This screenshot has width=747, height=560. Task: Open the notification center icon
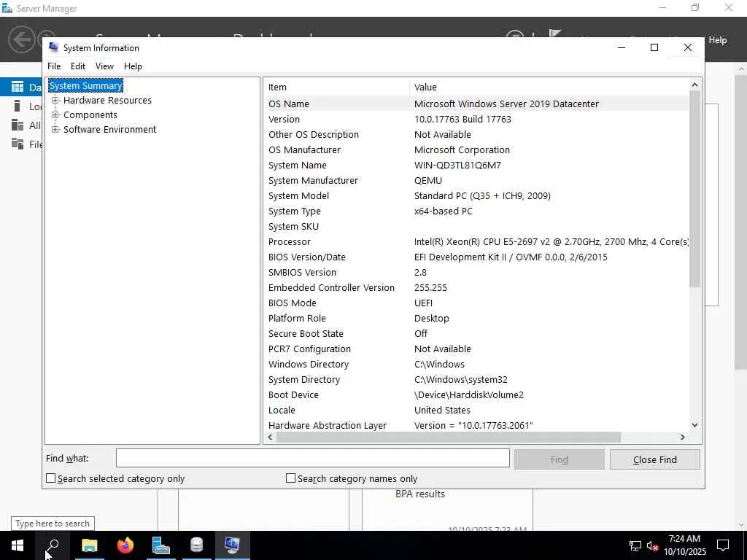723,545
